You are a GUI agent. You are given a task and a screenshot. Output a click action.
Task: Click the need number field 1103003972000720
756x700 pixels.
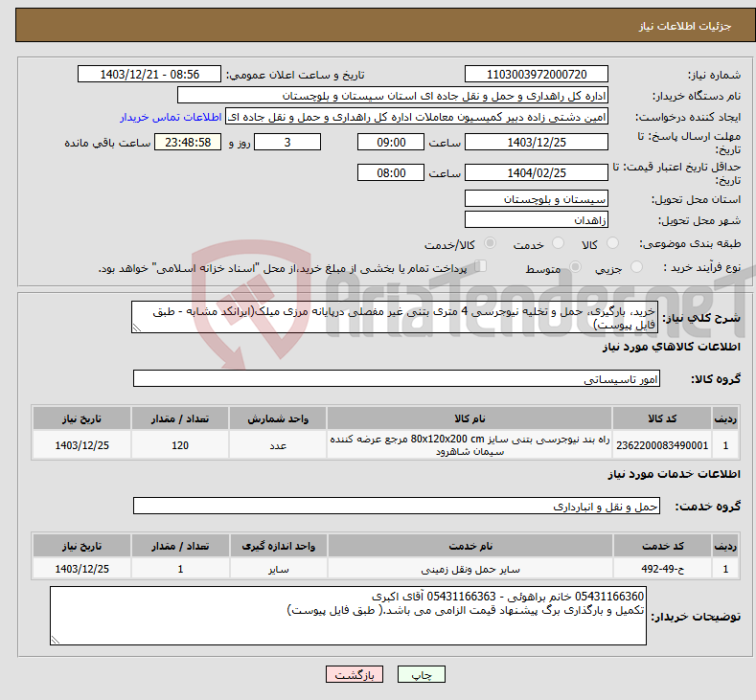pos(537,74)
